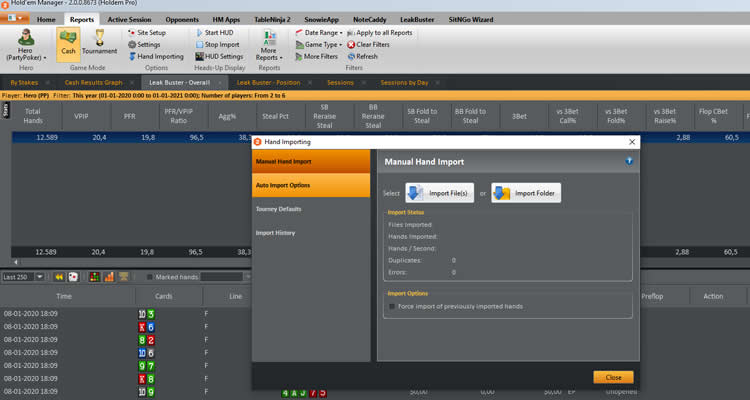This screenshot has height=400, width=750.
Task: Open the SnowieApp tab
Action: (321, 20)
